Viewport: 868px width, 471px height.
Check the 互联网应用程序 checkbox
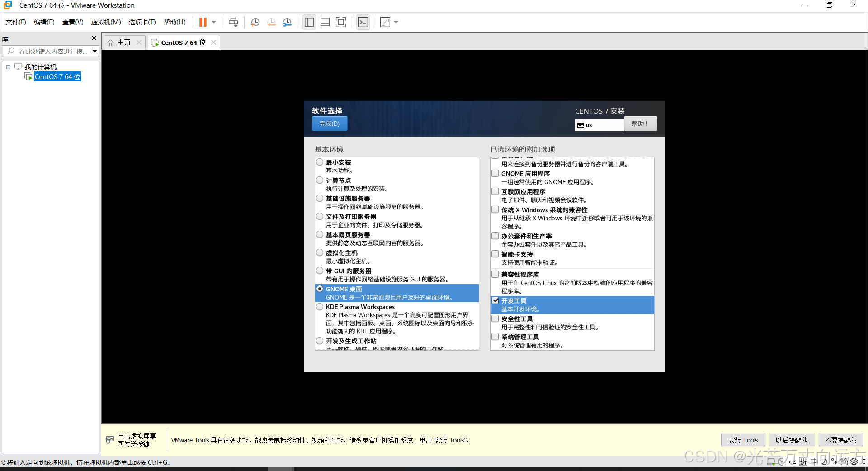pyautogui.click(x=495, y=191)
